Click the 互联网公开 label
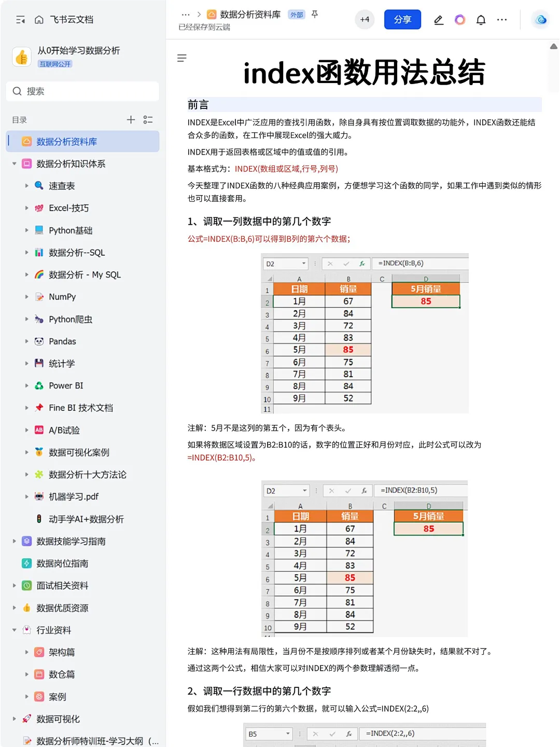The width and height of the screenshot is (560, 747). (55, 64)
